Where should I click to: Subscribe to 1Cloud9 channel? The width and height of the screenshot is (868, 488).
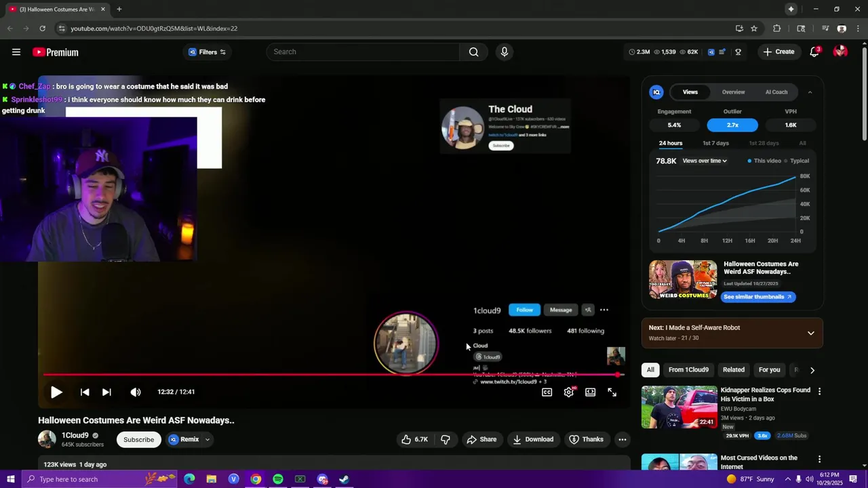click(x=138, y=439)
